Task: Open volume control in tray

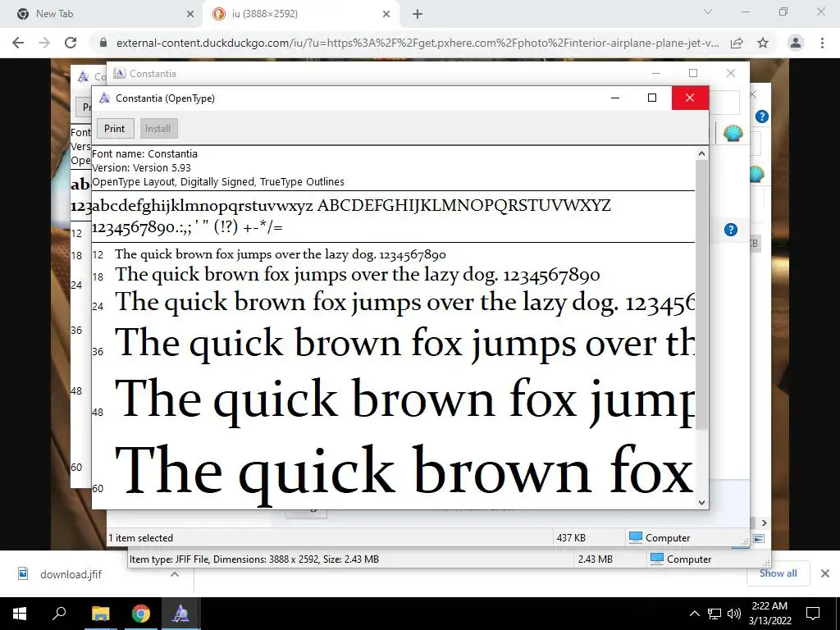Action: pos(734,614)
